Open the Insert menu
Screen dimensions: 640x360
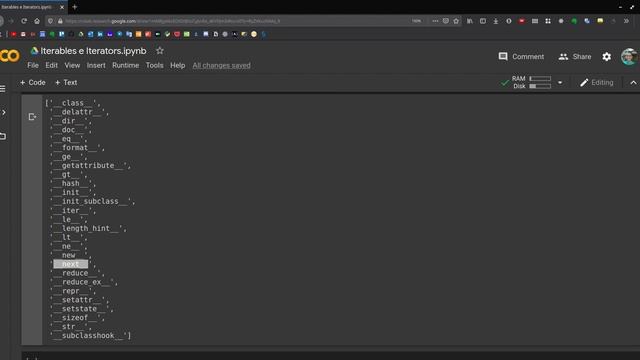pos(96,65)
